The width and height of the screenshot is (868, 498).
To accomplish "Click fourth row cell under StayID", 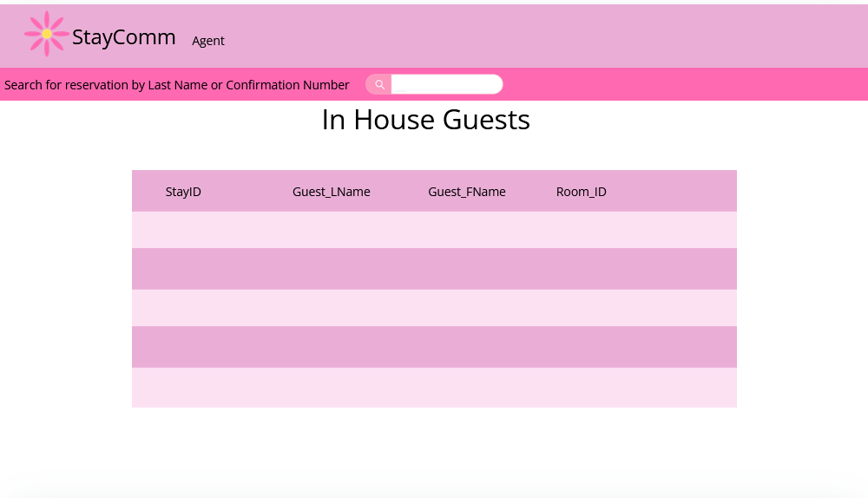I will 183,347.
